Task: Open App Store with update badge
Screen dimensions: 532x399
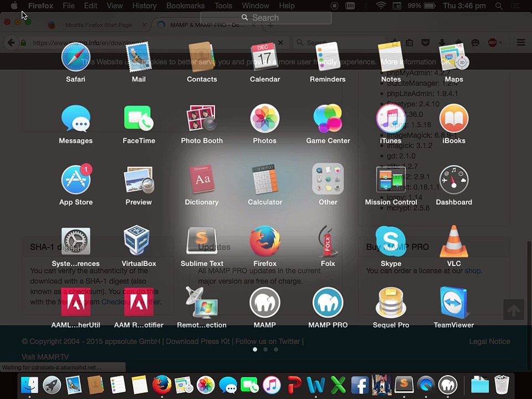Action: click(x=76, y=180)
